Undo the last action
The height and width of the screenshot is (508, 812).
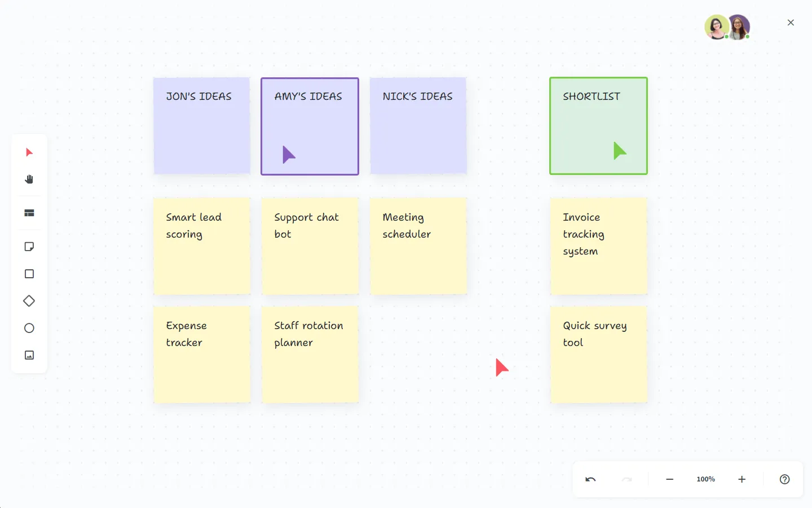click(x=590, y=479)
